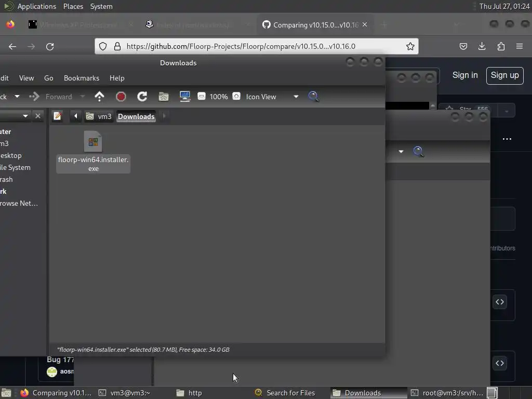The width and height of the screenshot is (532, 399).
Task: Click the Computer icon in file manager toolbar
Action: point(185,97)
